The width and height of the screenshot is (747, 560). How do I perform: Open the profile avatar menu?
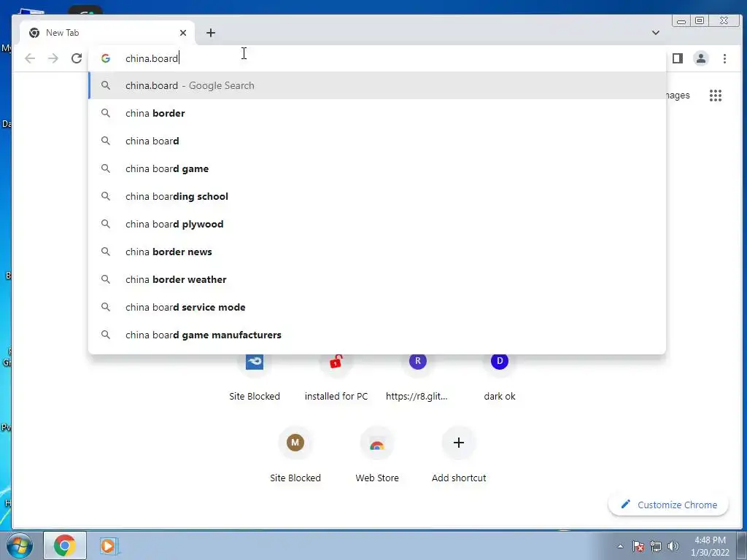click(701, 58)
